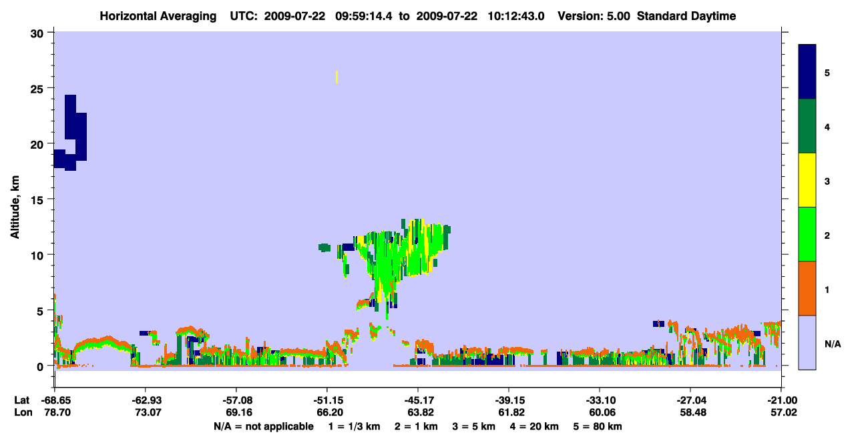Click the dark blue color bar segment labeled 5
This screenshot has height=445, width=868.
coord(807,72)
